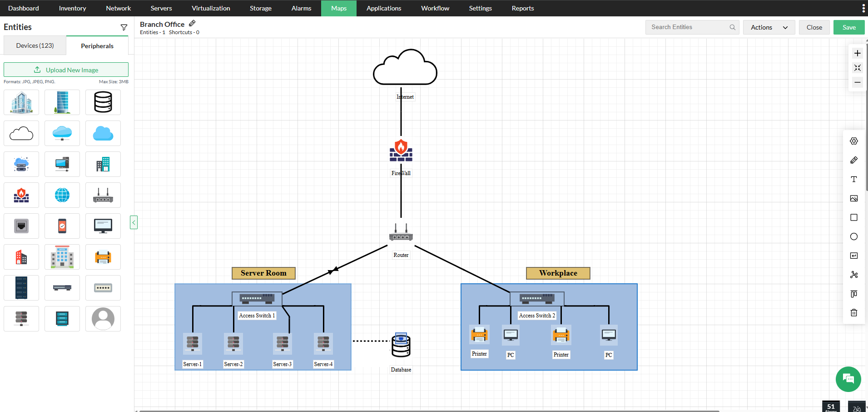Open the Alarms menu item
Image resolution: width=868 pixels, height=412 pixels.
[300, 8]
